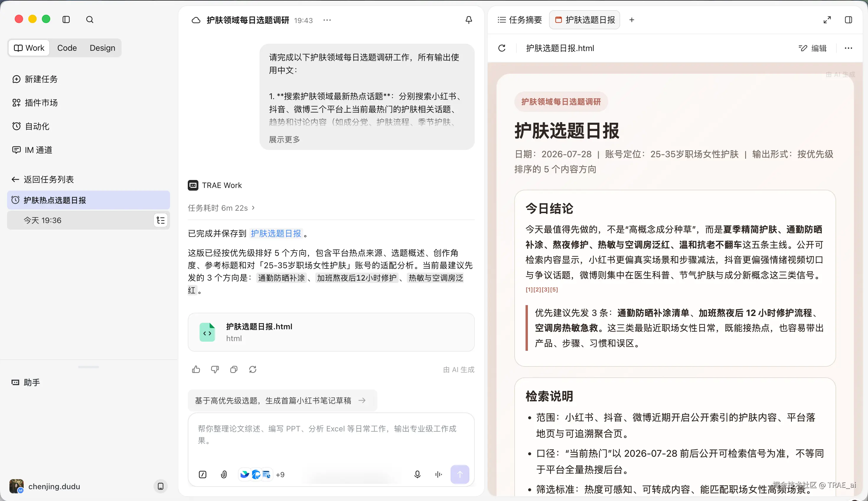The image size is (868, 501).
Task: Select the 今天 19:36 run entry
Action: pos(89,220)
